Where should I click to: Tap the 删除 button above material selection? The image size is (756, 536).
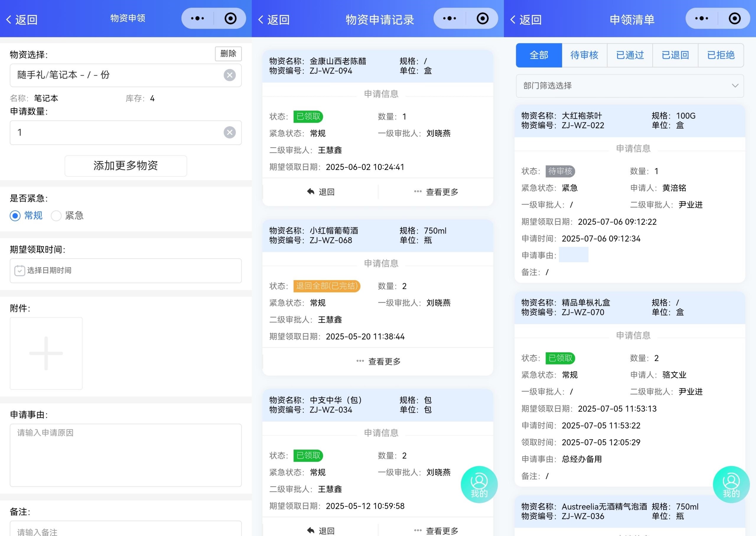pos(228,53)
